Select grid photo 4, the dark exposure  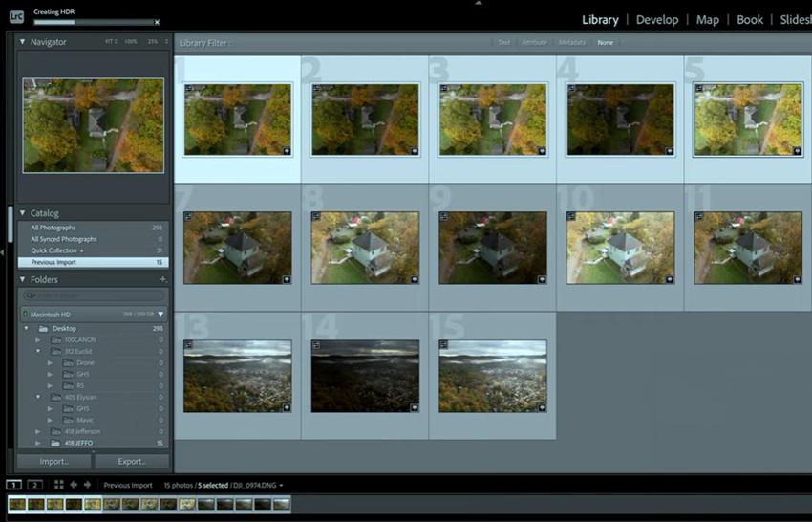pyautogui.click(x=620, y=120)
